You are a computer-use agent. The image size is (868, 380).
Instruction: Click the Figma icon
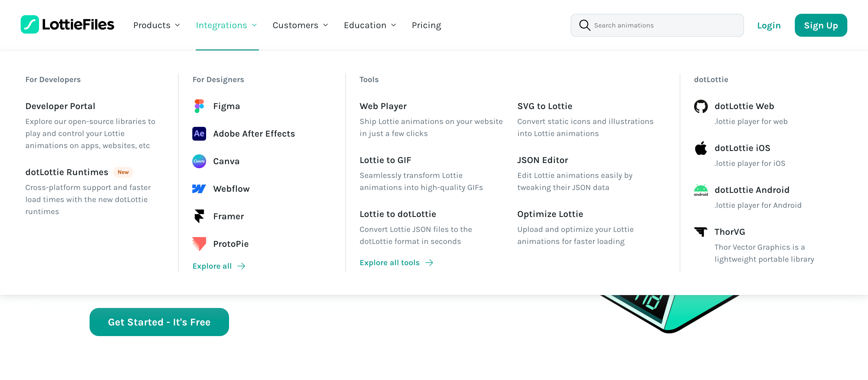(199, 106)
